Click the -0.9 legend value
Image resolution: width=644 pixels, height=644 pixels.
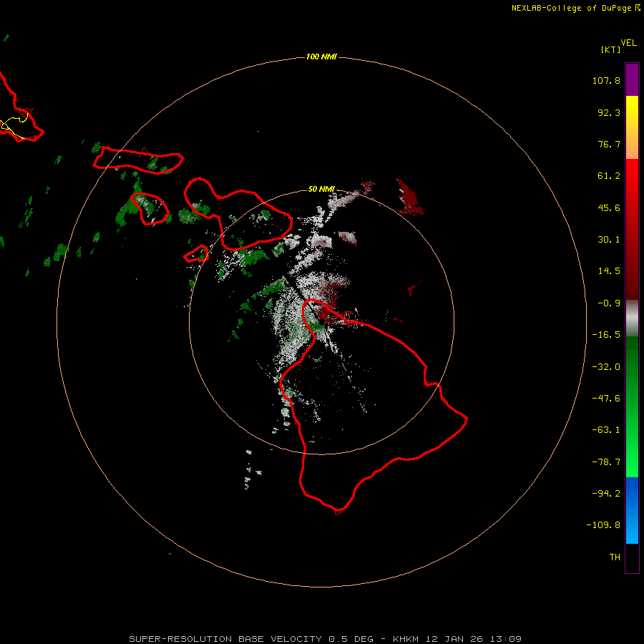pyautogui.click(x=609, y=303)
